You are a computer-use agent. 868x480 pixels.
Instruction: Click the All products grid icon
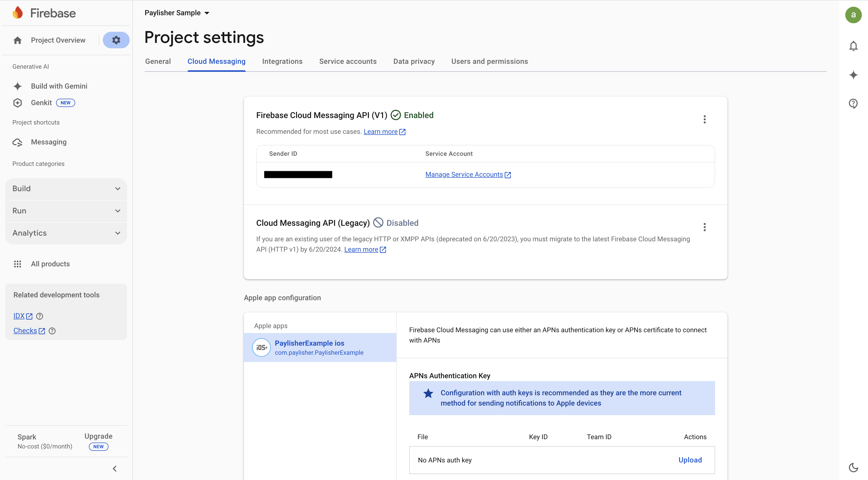pyautogui.click(x=18, y=264)
